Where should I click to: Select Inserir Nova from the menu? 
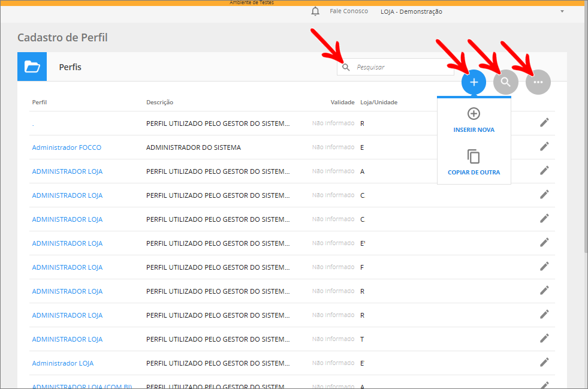(474, 120)
